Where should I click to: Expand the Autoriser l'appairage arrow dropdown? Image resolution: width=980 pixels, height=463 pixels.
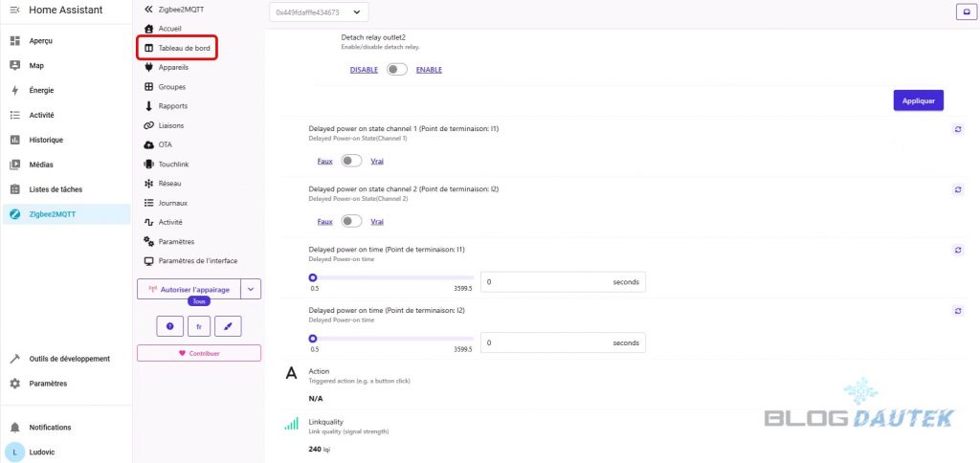coord(250,288)
